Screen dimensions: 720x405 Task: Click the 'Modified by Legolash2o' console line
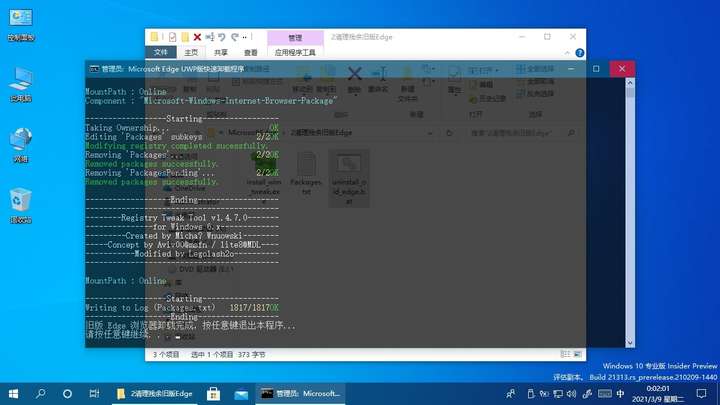pos(184,254)
